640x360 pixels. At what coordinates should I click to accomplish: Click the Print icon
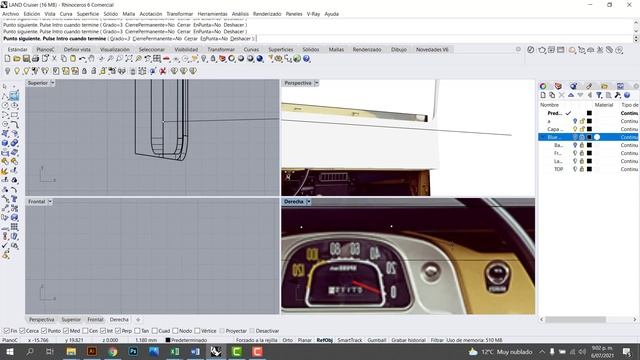[36, 59]
